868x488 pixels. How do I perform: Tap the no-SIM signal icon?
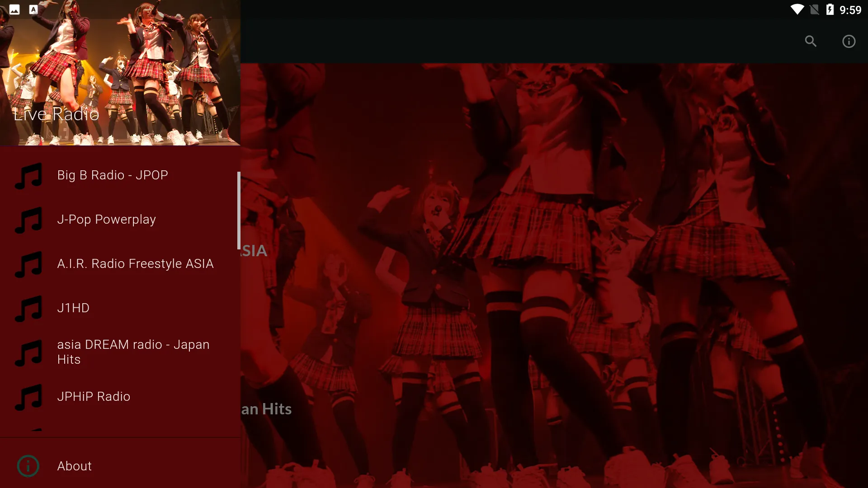point(814,9)
